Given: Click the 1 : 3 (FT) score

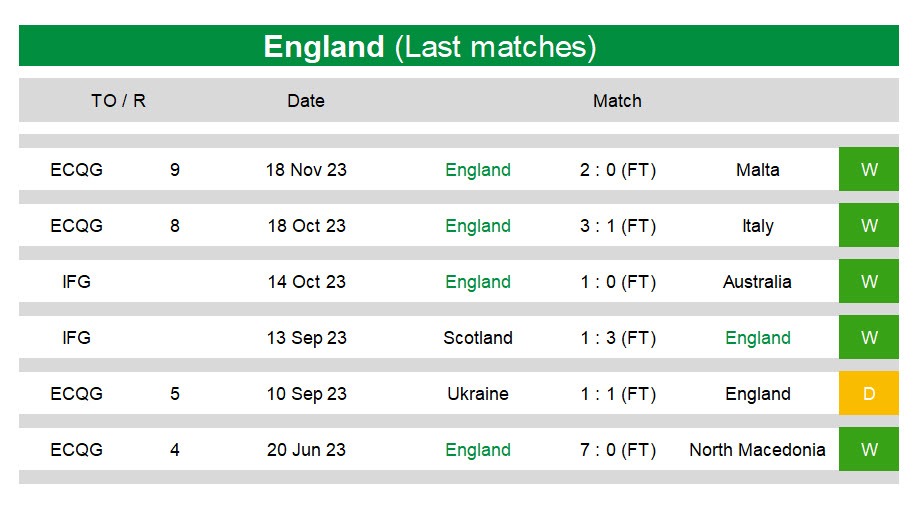Looking at the screenshot, I should (x=618, y=338).
